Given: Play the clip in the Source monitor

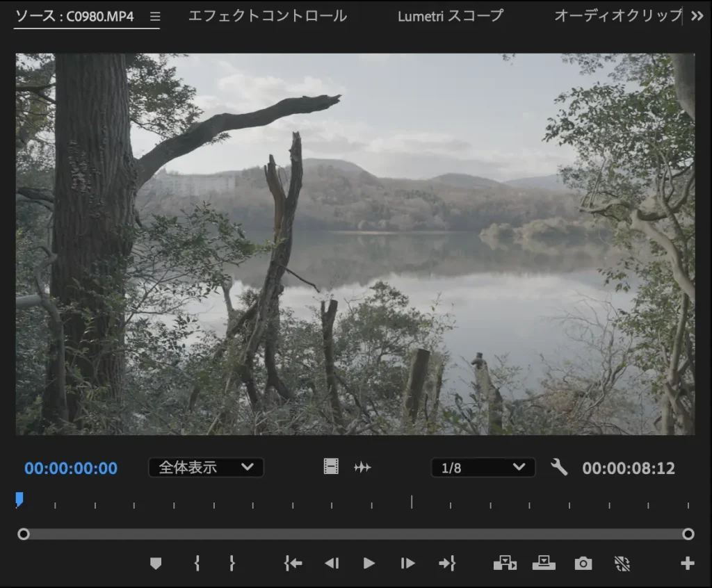Looking at the screenshot, I should pos(369,563).
